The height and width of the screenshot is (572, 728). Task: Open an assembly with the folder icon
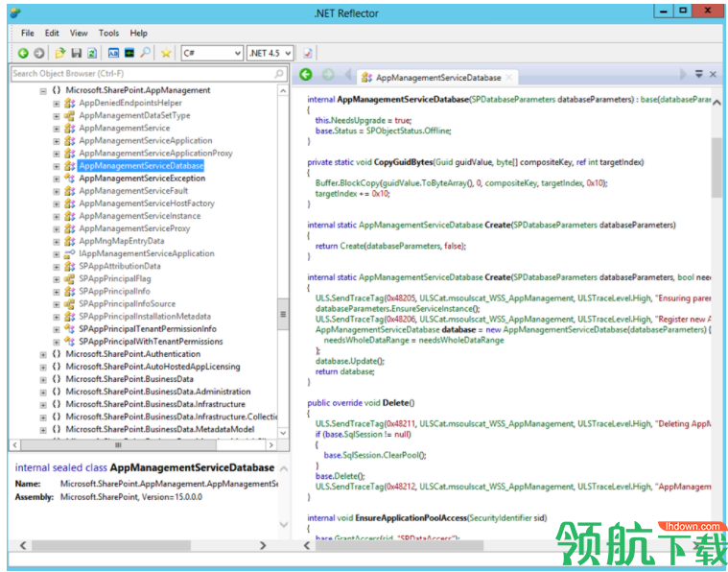tap(59, 54)
